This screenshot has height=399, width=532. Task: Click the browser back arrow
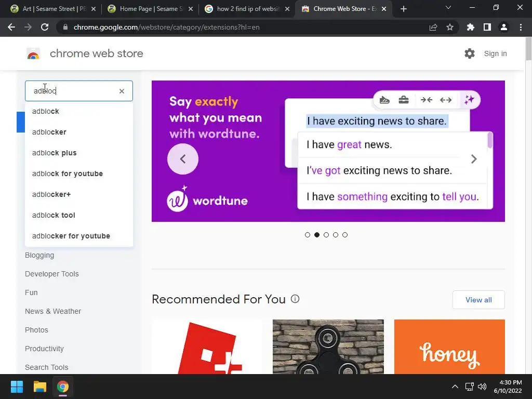click(x=11, y=27)
